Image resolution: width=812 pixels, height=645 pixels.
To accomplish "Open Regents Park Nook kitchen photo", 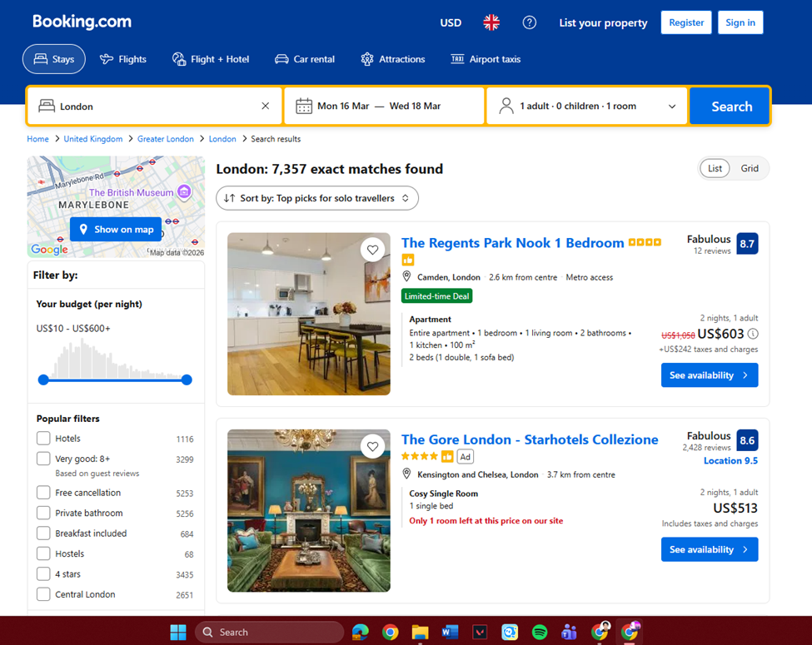I will pyautogui.click(x=309, y=314).
